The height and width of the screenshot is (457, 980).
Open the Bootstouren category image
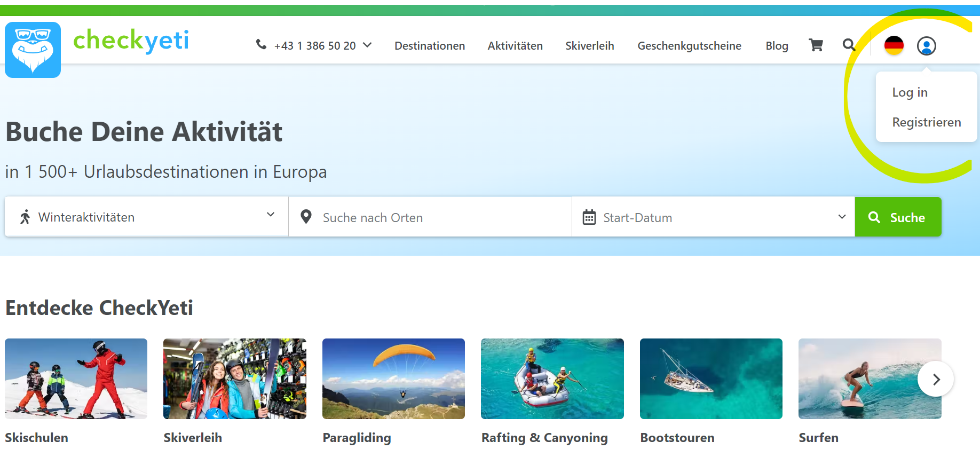coord(711,379)
